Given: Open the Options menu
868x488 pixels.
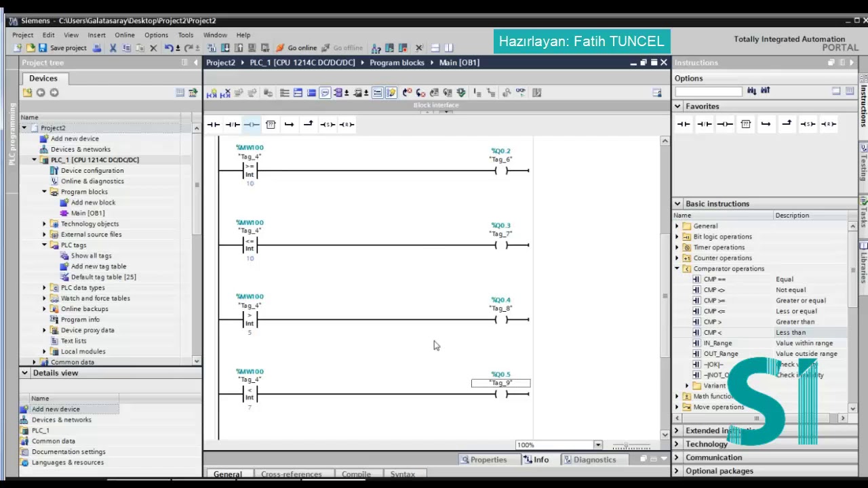Looking at the screenshot, I should tap(156, 35).
